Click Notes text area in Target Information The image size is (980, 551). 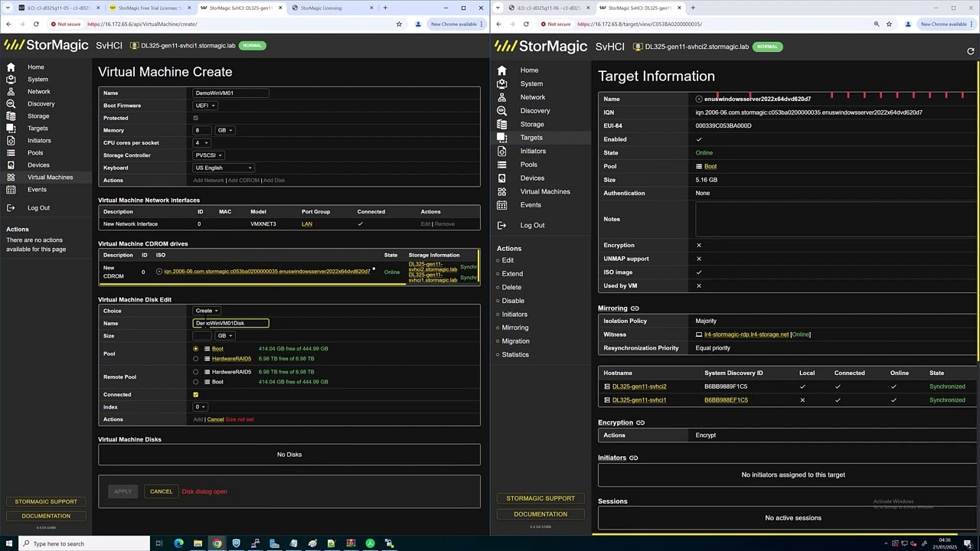835,220
